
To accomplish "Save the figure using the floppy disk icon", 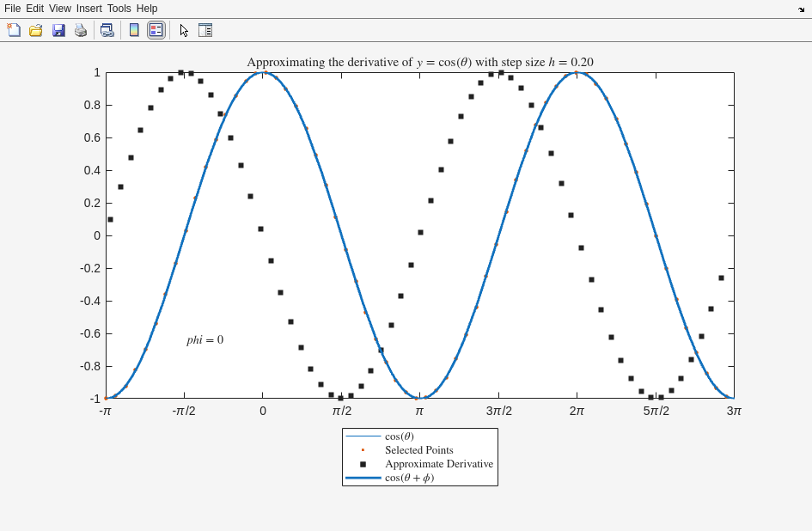I will click(58, 30).
